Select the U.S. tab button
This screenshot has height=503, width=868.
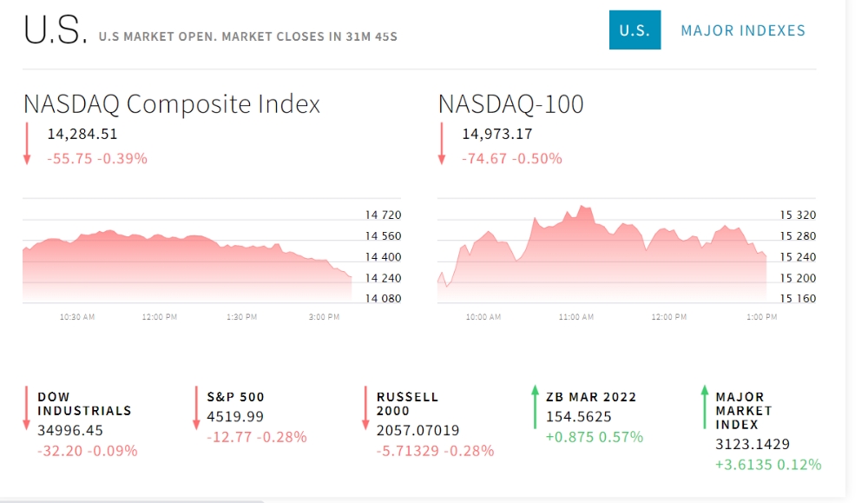pyautogui.click(x=635, y=30)
